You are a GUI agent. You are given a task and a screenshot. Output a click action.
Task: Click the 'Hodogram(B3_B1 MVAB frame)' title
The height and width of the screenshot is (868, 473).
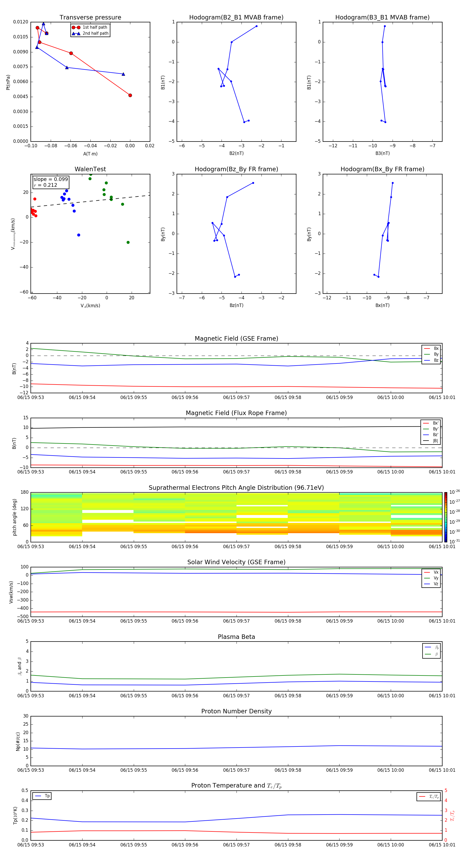pyautogui.click(x=382, y=18)
